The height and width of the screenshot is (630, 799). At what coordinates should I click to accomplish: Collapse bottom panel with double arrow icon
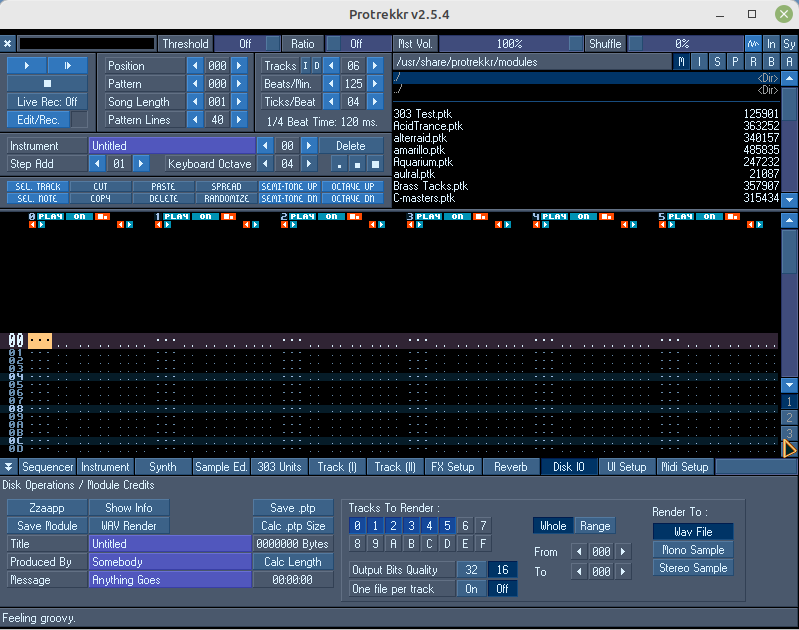pyautogui.click(x=9, y=466)
